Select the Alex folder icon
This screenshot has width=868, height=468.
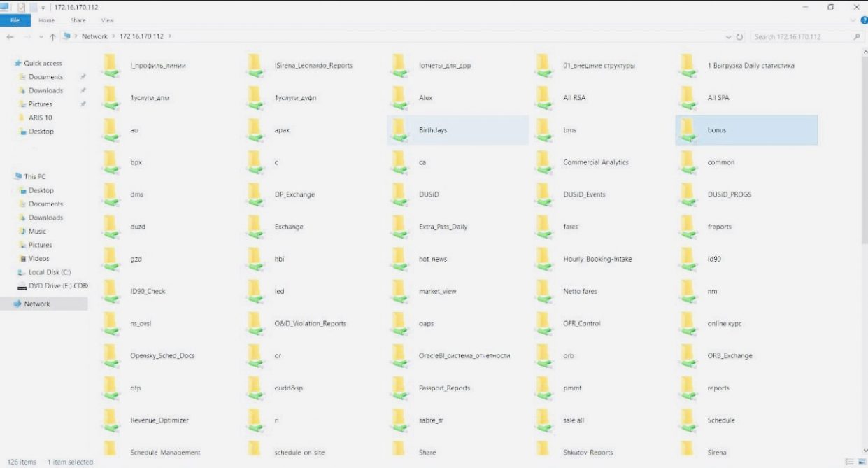point(399,98)
